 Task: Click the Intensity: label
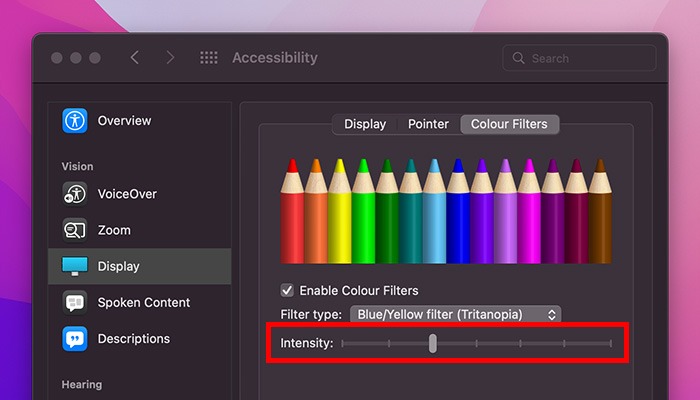coord(307,343)
